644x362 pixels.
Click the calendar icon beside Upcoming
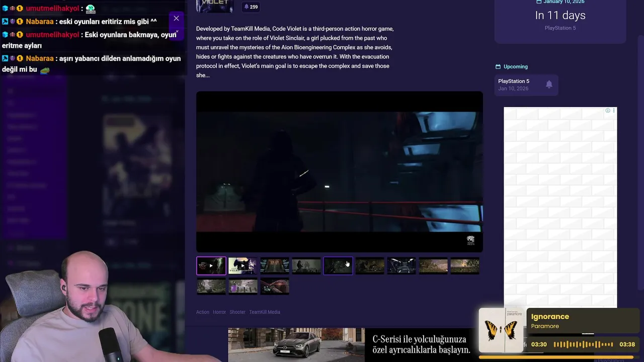point(498,66)
